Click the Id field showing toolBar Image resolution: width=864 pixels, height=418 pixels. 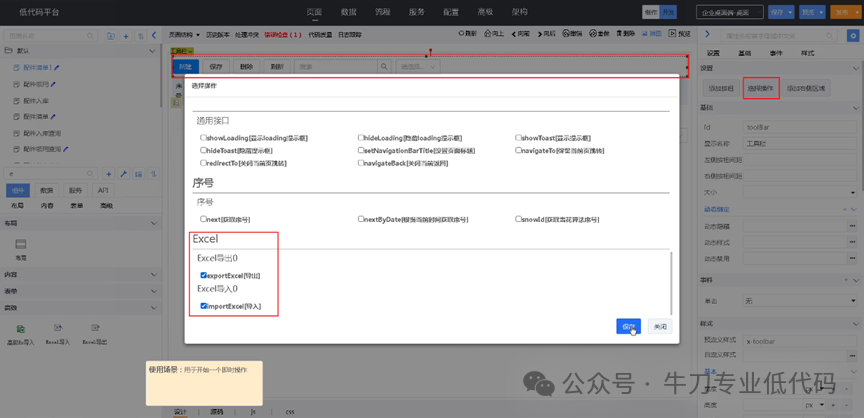point(798,127)
